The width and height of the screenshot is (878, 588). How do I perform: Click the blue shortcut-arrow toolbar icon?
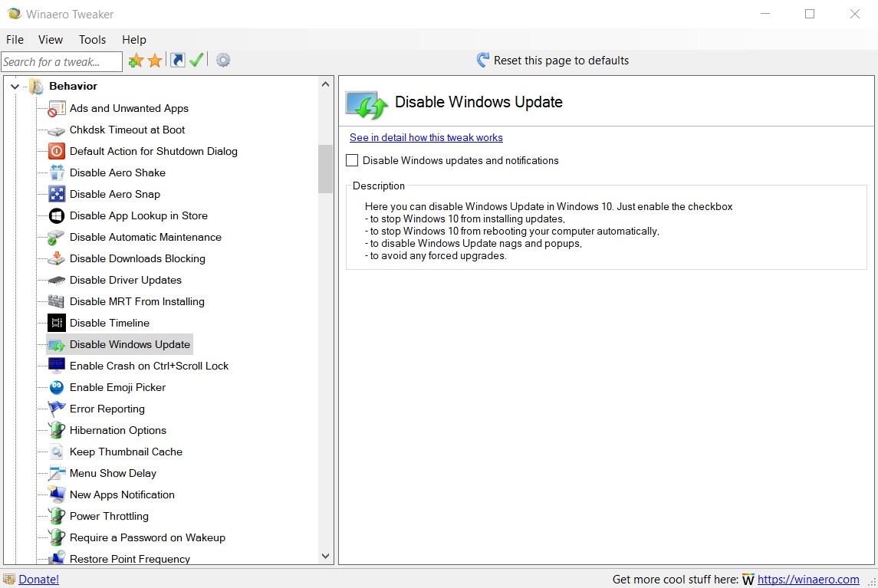click(177, 60)
